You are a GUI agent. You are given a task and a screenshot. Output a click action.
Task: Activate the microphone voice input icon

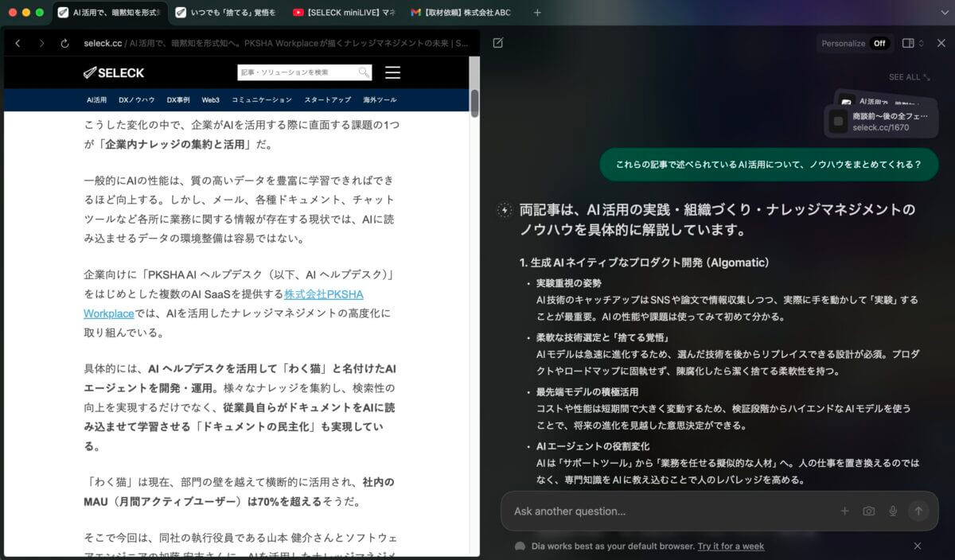[893, 511]
